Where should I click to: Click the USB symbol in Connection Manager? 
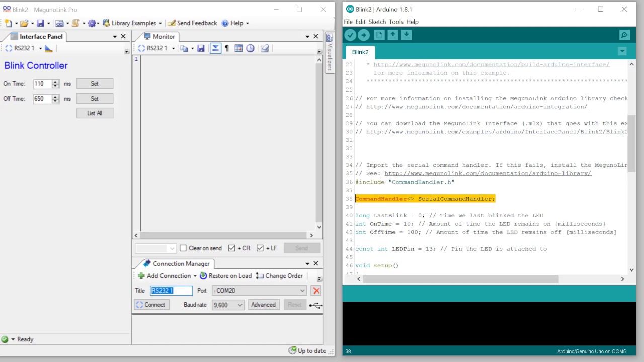[x=316, y=305]
